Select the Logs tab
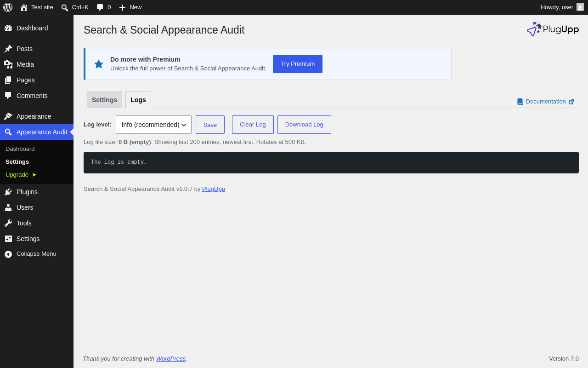 pos(138,100)
